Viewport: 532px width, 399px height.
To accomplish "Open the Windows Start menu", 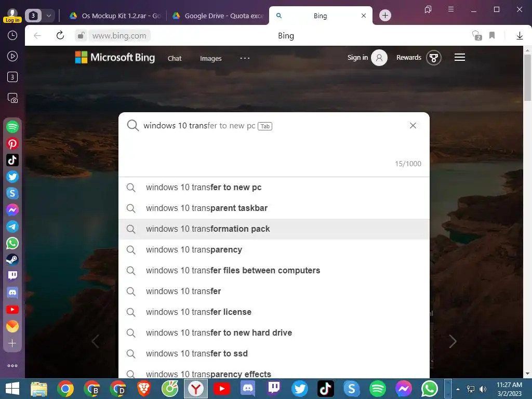I will [12, 389].
